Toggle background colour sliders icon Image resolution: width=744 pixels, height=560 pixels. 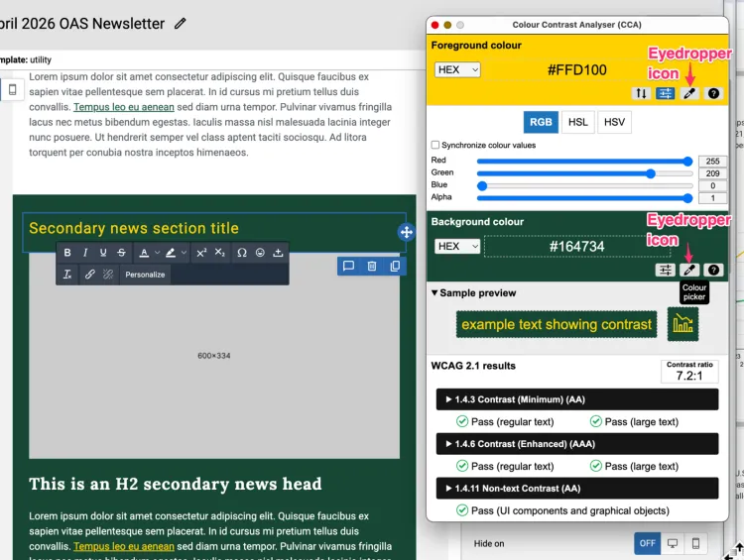(666, 270)
